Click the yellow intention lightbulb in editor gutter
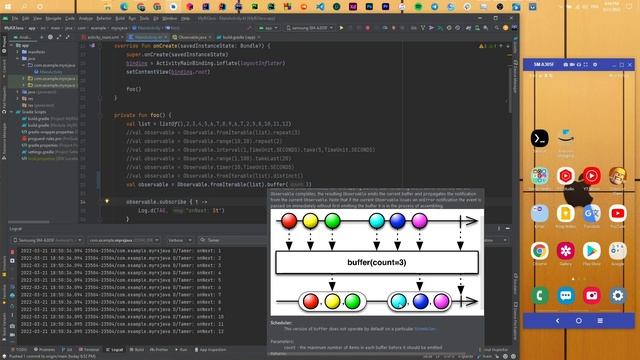Screen dimensions: 640x360 [107, 201]
